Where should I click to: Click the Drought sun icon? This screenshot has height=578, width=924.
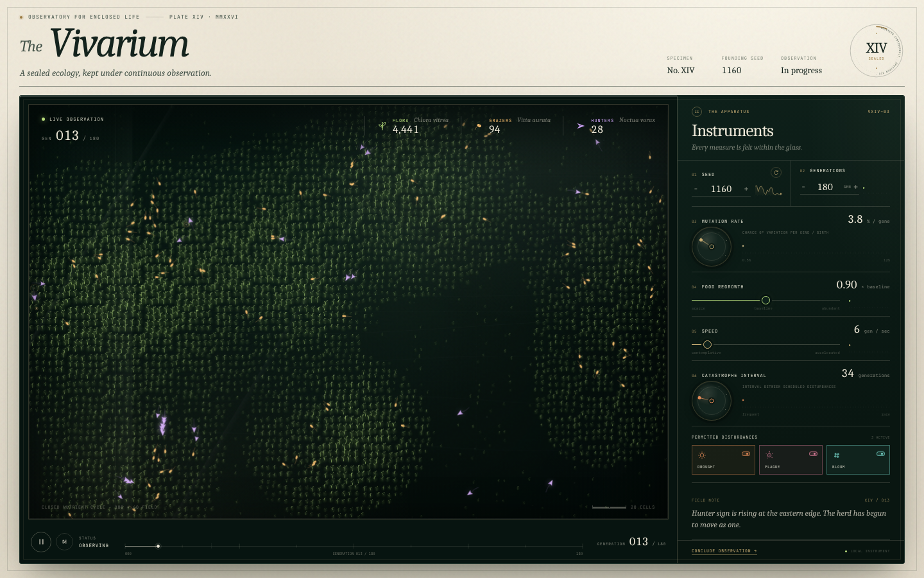point(702,455)
